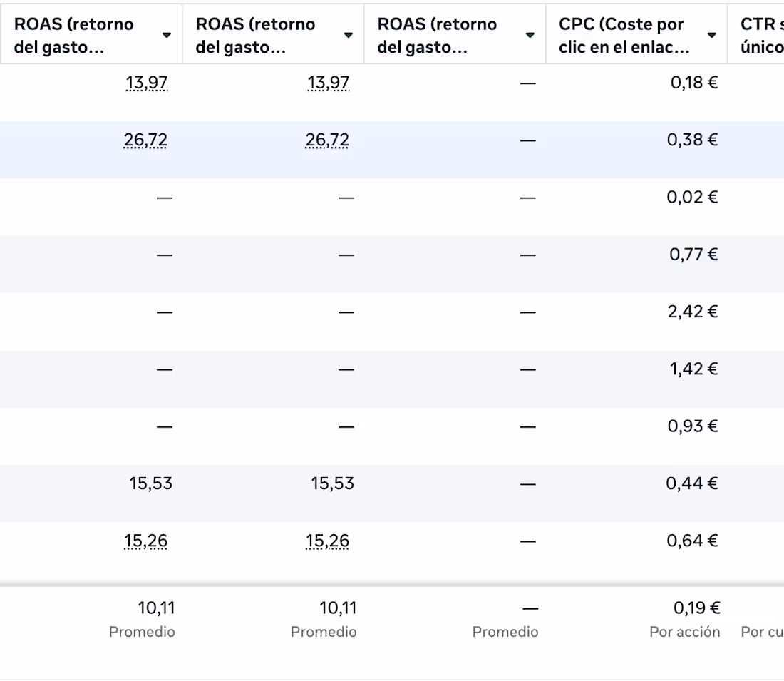Open the first ROAS column options dropdown
Screen dimensions: 784x681
coord(166,34)
